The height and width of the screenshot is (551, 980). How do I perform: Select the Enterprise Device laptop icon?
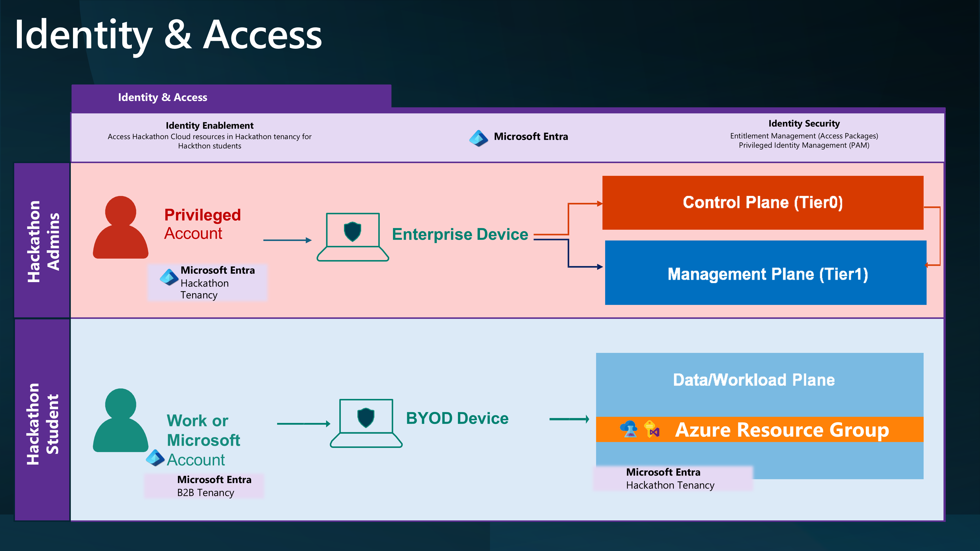pyautogui.click(x=353, y=237)
